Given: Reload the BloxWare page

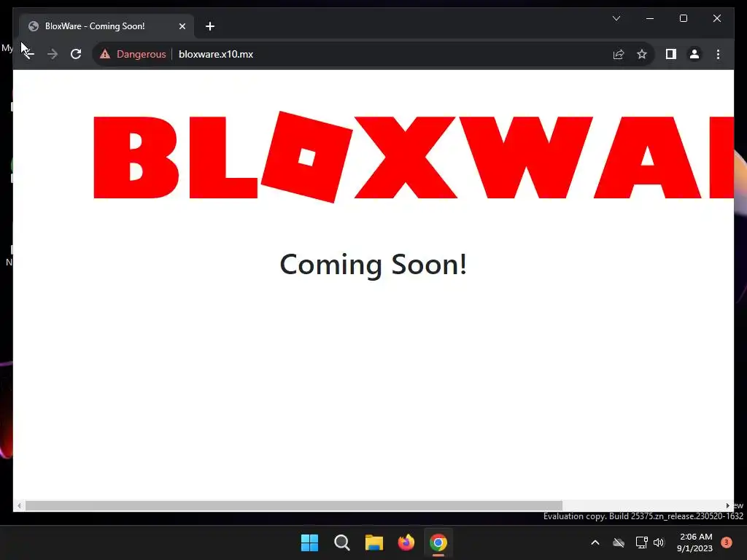Looking at the screenshot, I should pos(76,54).
